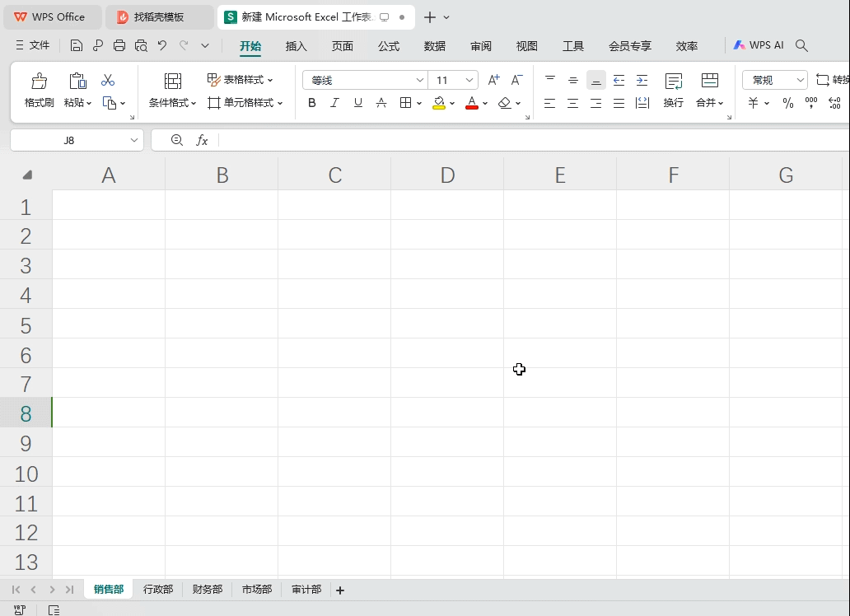Open the fill color yellow dropdown arrow
The image size is (850, 616).
tap(452, 103)
